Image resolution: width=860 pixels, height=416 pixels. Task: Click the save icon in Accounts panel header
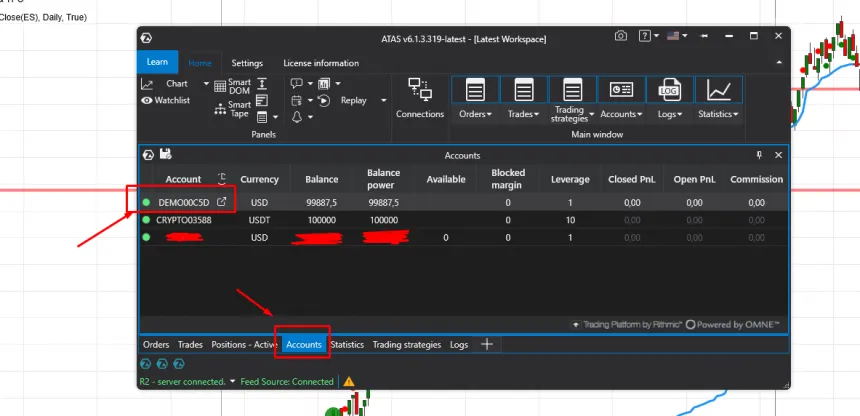pyautogui.click(x=165, y=155)
